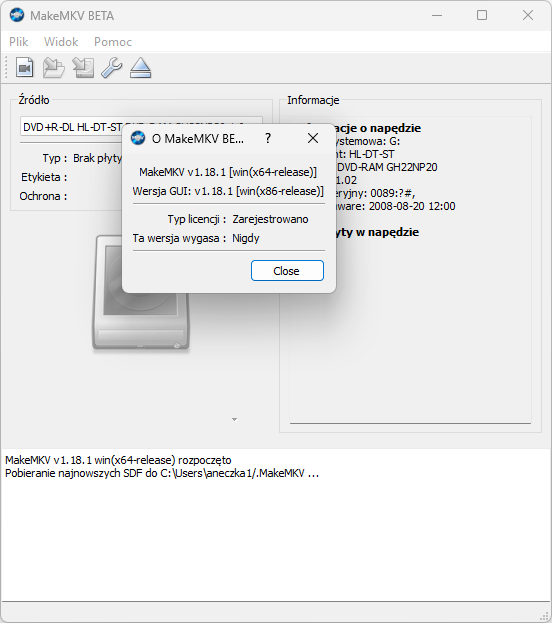Click the MakeMKV logo in the About dialog
Viewport: 552px width, 623px height.
(138, 138)
